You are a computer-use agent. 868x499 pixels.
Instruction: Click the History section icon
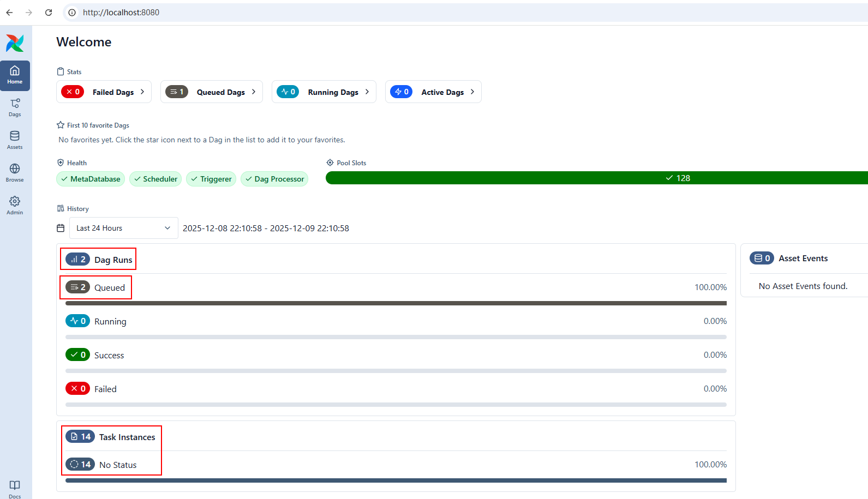(61, 208)
